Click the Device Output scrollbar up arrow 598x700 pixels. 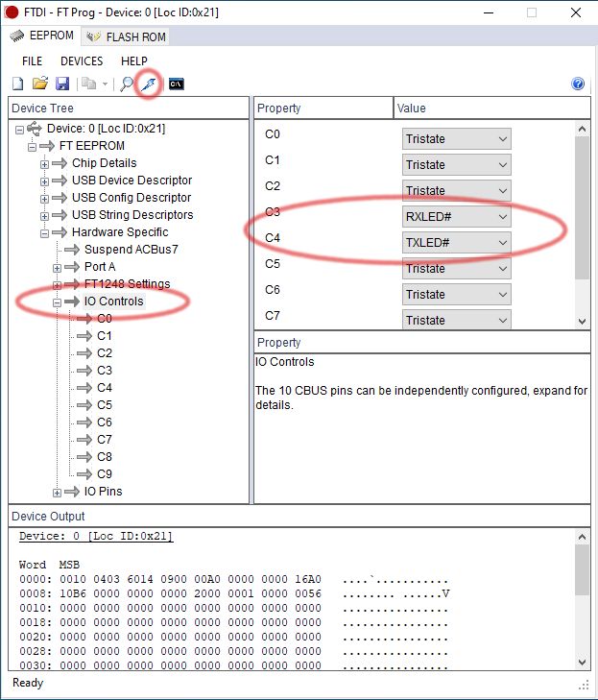(x=582, y=537)
